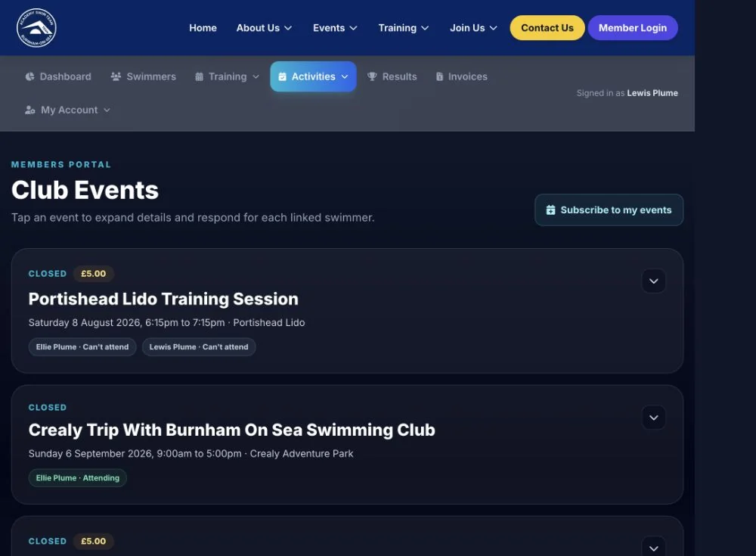Click the Lewis Plume signed-in name
756x556 pixels.
click(x=652, y=93)
